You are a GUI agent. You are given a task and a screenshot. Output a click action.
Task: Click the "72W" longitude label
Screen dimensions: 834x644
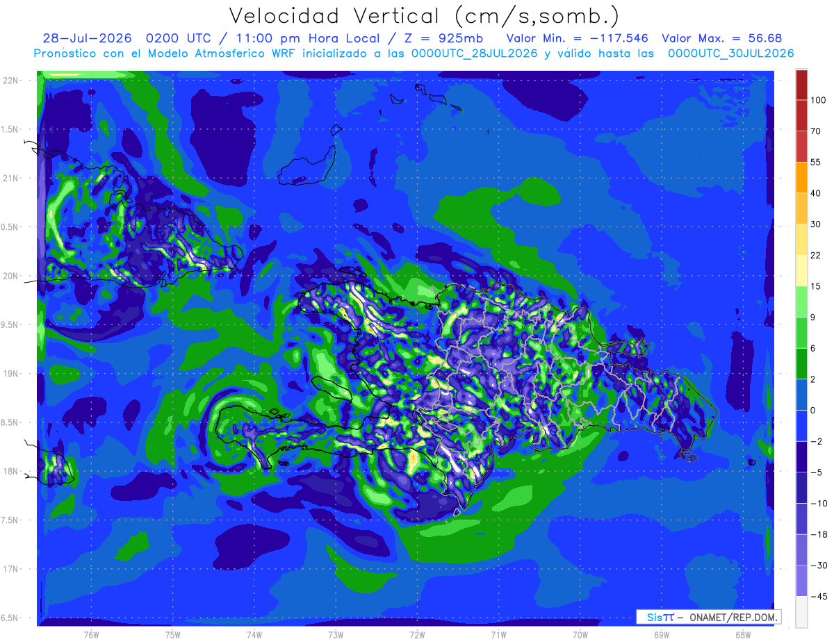pos(417,634)
